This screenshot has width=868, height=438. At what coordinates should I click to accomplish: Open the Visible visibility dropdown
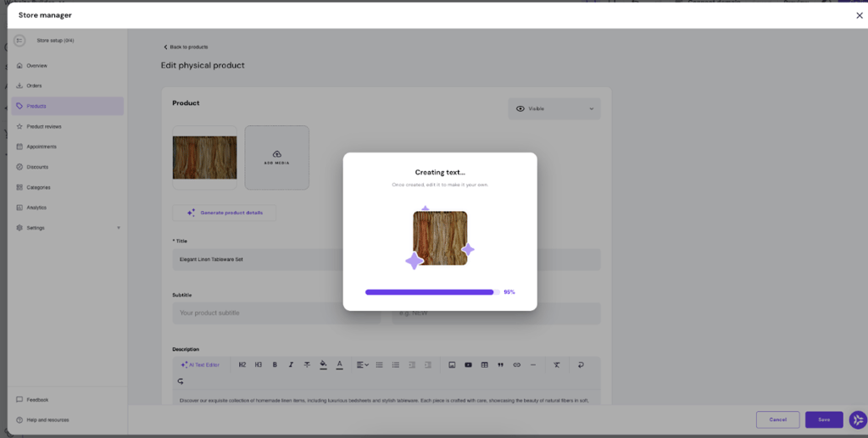click(x=554, y=109)
